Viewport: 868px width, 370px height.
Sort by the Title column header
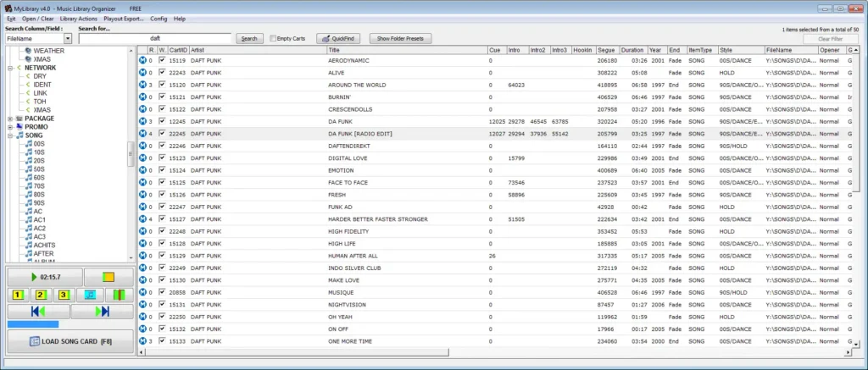click(x=407, y=50)
